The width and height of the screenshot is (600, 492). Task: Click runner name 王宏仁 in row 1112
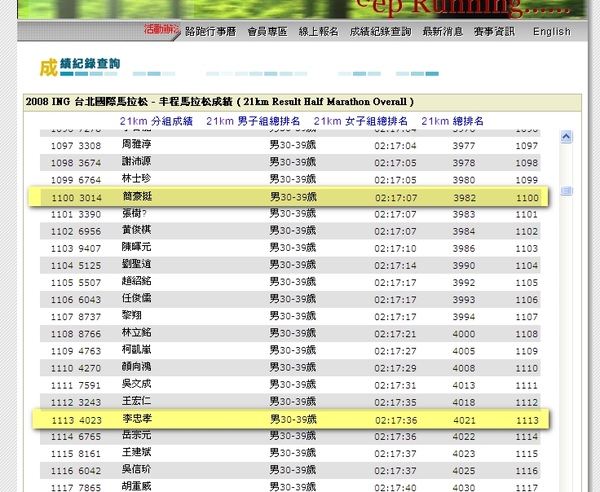(x=137, y=401)
